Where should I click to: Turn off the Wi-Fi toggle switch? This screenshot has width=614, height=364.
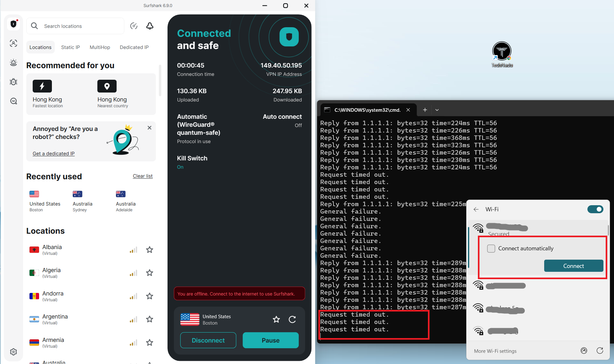[x=595, y=209]
